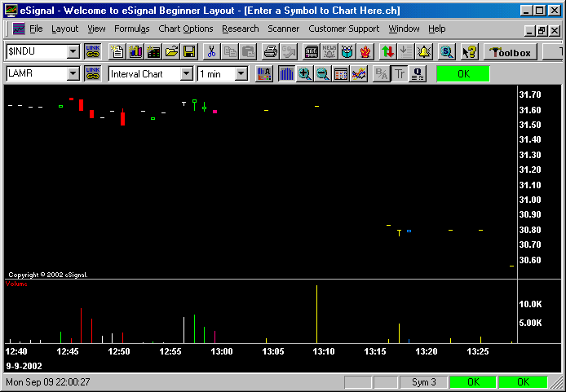Click the grayed down arrow list icon
Screen dimensions: 566x392
pos(406,52)
